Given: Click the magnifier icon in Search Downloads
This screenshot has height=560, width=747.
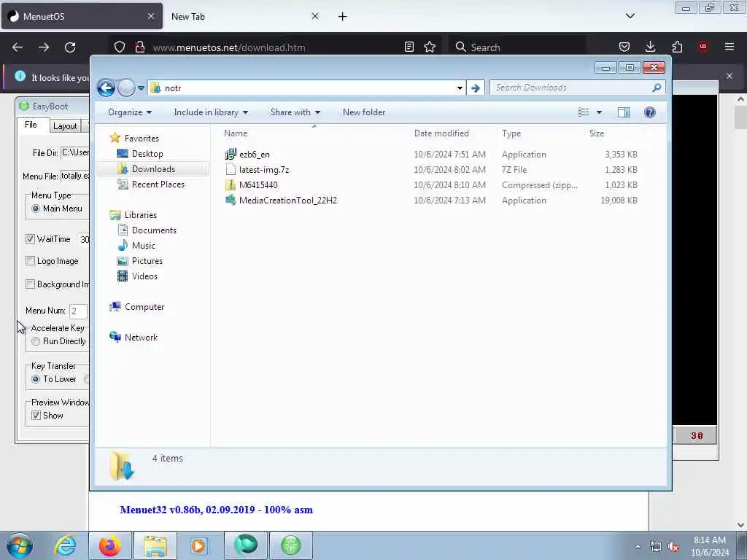Looking at the screenshot, I should tap(657, 87).
